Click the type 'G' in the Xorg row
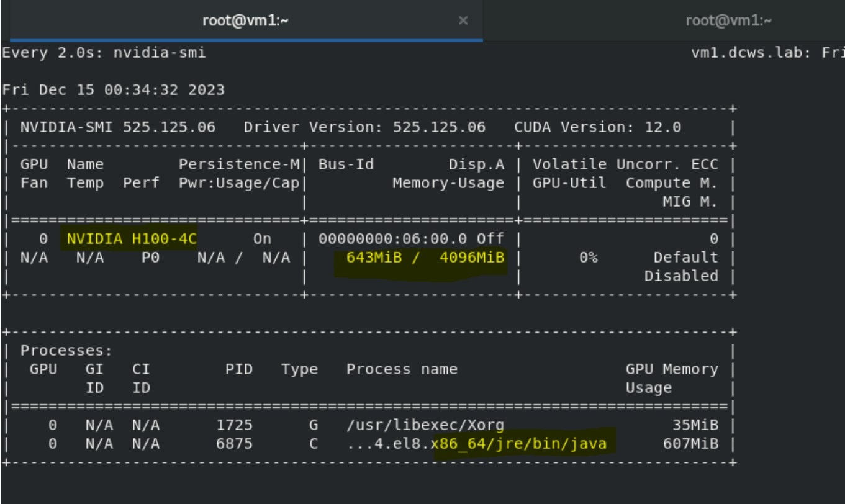 click(x=314, y=425)
